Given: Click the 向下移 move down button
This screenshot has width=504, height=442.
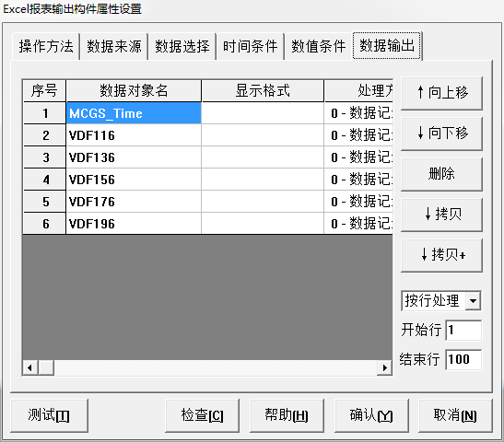Looking at the screenshot, I should (441, 134).
